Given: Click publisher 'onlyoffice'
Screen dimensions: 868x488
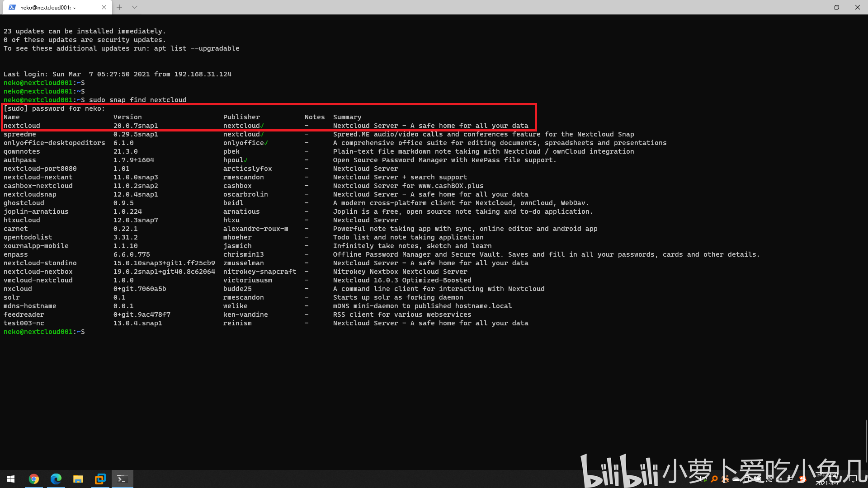Looking at the screenshot, I should [244, 143].
